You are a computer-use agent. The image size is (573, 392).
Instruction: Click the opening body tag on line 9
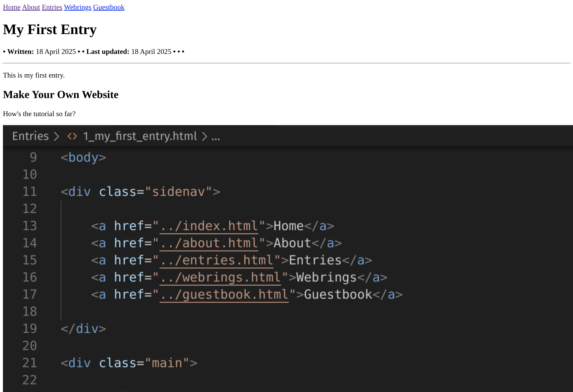pyautogui.click(x=83, y=157)
